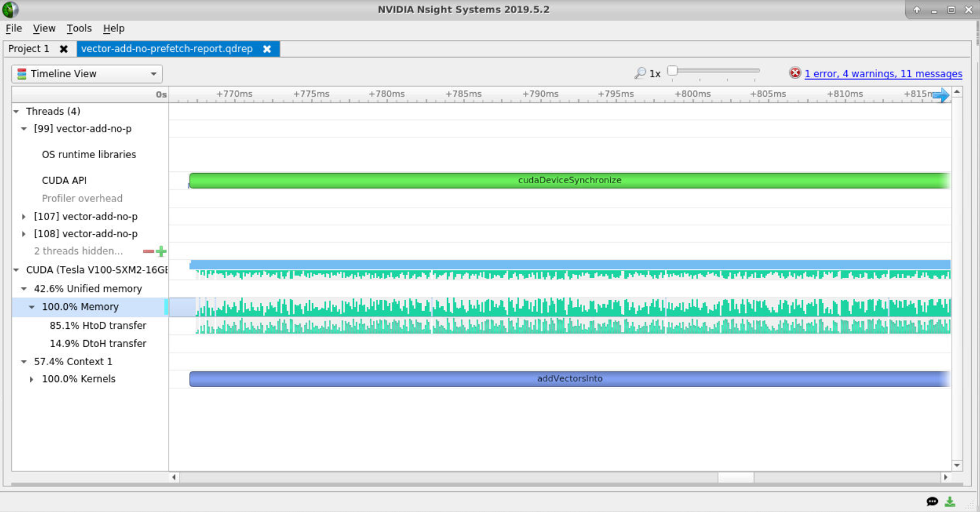This screenshot has width=980, height=512.
Task: Click the +770ms ruler mark
Action: [x=235, y=94]
